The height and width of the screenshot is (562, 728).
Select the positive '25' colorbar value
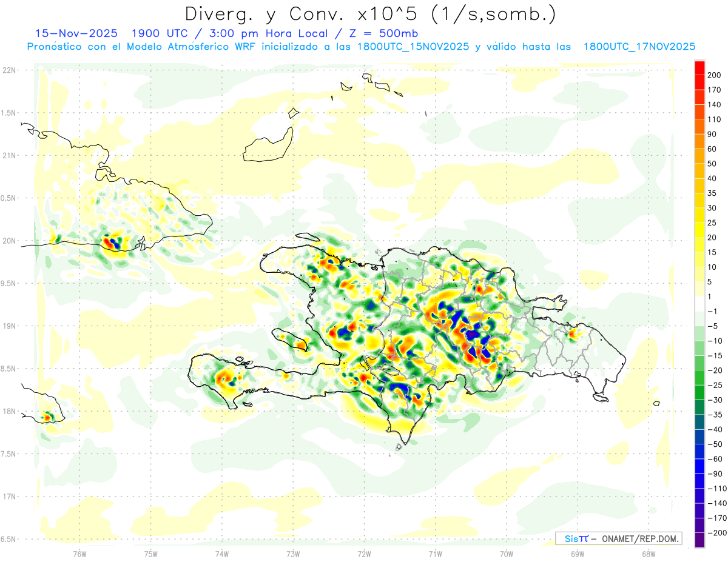pyautogui.click(x=712, y=223)
